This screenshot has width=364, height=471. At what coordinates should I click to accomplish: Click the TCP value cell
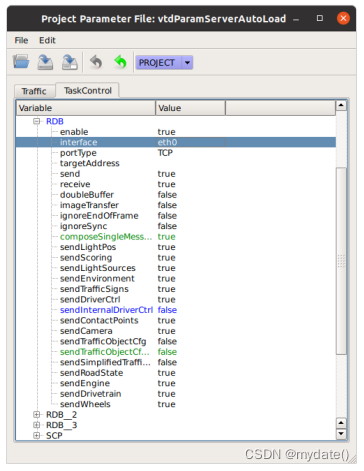(x=165, y=153)
